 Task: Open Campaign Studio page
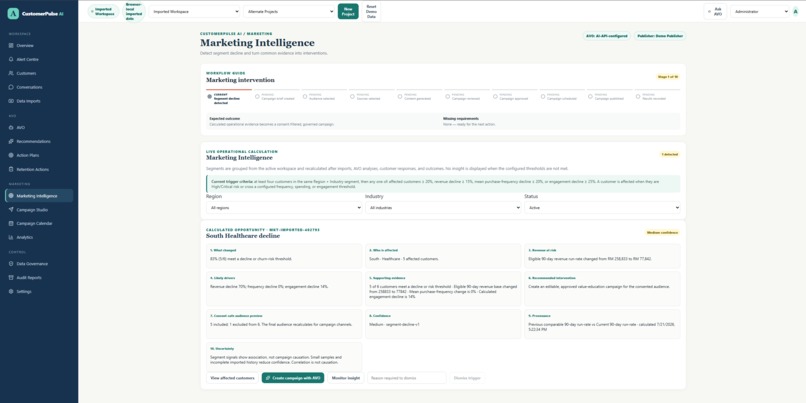tap(39, 209)
